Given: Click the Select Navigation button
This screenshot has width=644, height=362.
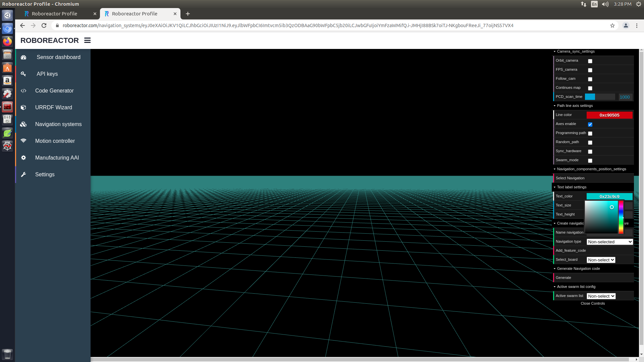Looking at the screenshot, I should (x=593, y=178).
